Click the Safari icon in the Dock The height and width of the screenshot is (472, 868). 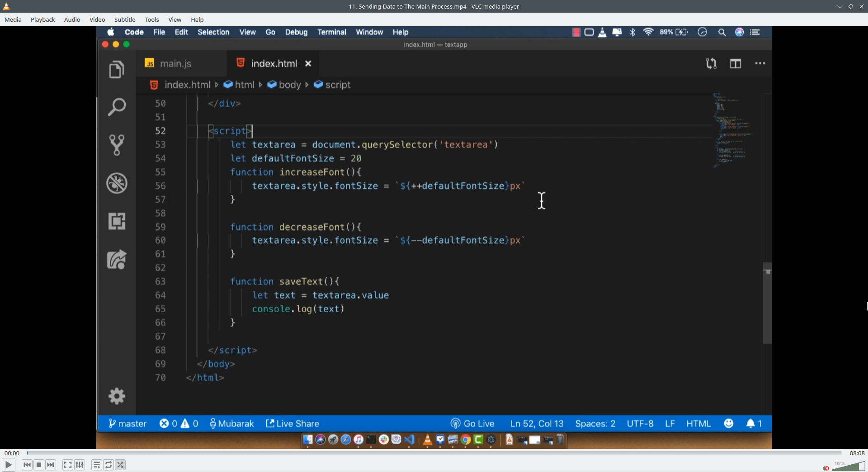[x=346, y=440]
